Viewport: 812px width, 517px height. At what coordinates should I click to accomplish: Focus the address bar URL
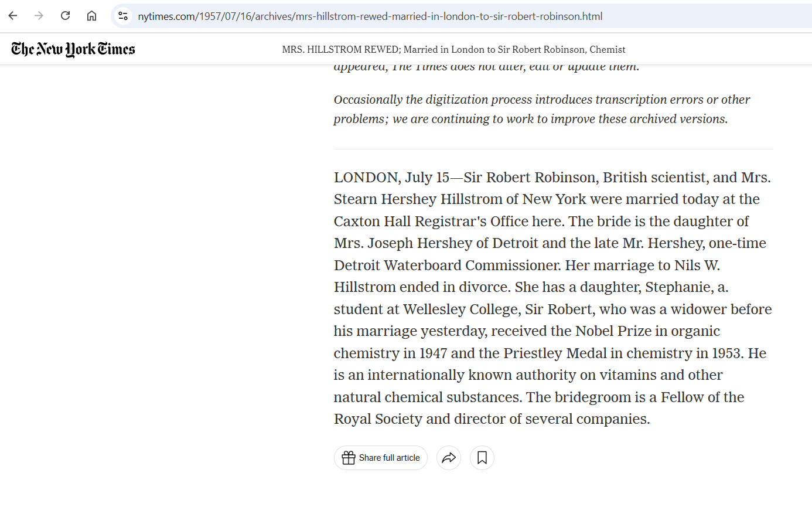pos(370,16)
